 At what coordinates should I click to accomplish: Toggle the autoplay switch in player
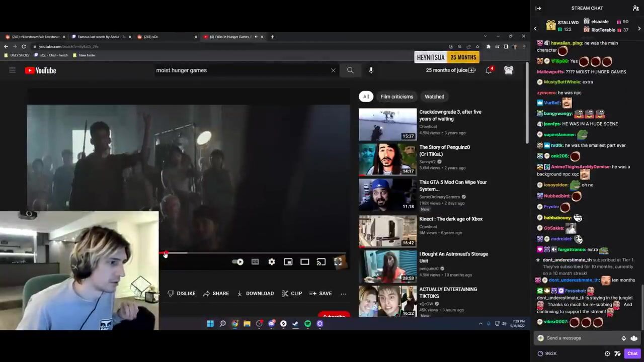[238, 262]
